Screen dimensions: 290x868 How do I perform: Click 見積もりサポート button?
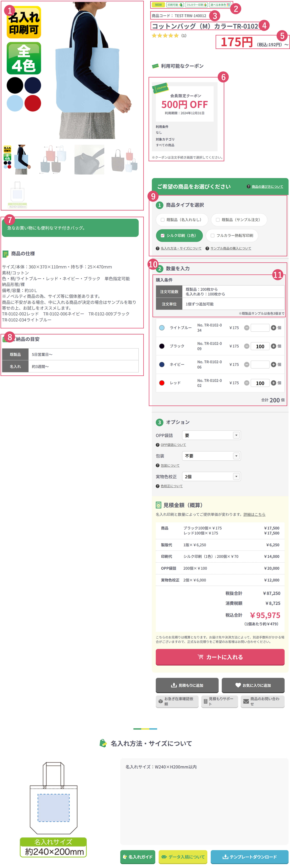[x=220, y=701]
